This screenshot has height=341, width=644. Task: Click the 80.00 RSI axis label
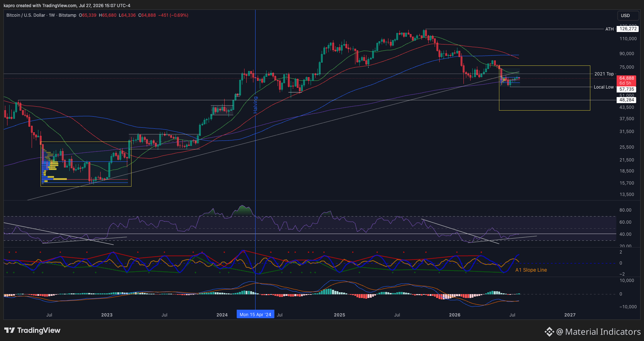click(x=626, y=210)
